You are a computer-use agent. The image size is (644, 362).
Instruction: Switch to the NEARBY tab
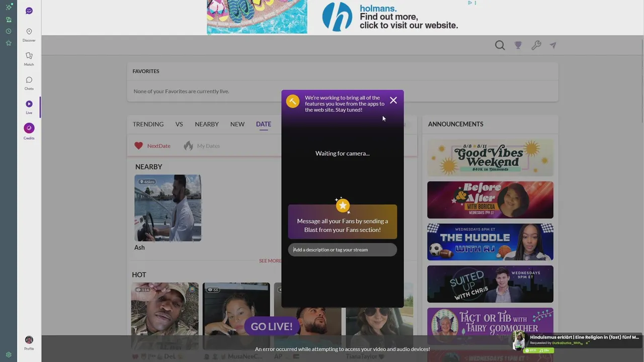207,124
